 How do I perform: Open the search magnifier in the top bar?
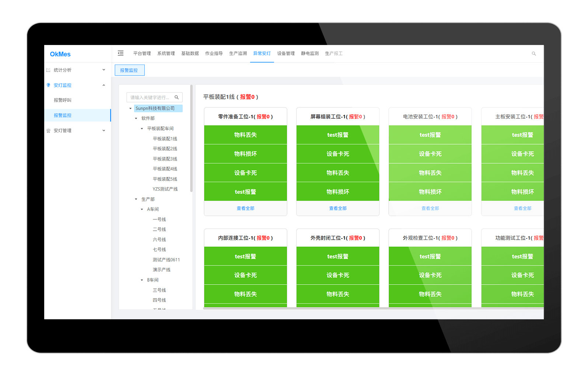click(x=534, y=54)
